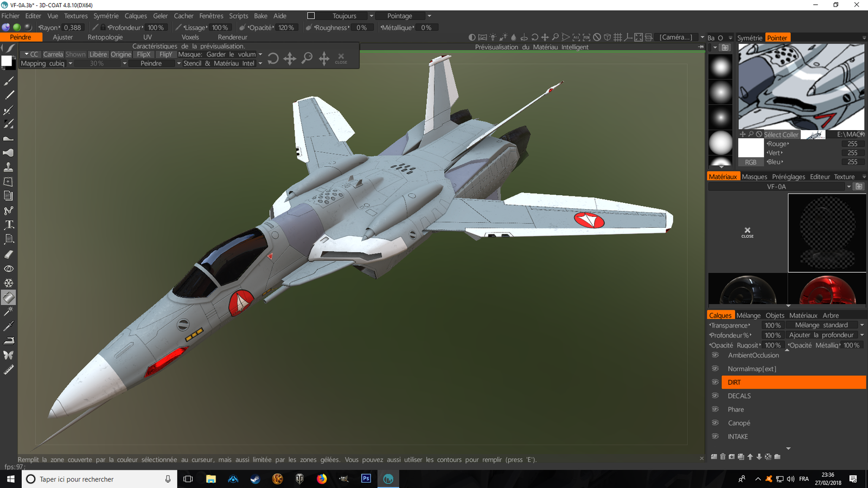Switch to the Retopologie room tab
Image resolution: width=868 pixels, height=488 pixels.
(105, 37)
